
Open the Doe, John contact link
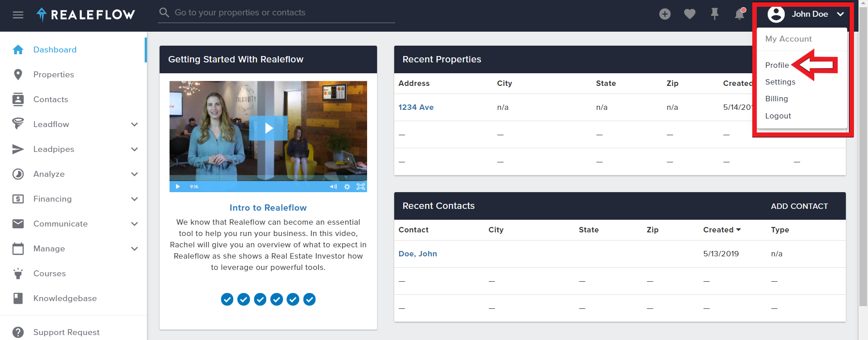tap(418, 254)
